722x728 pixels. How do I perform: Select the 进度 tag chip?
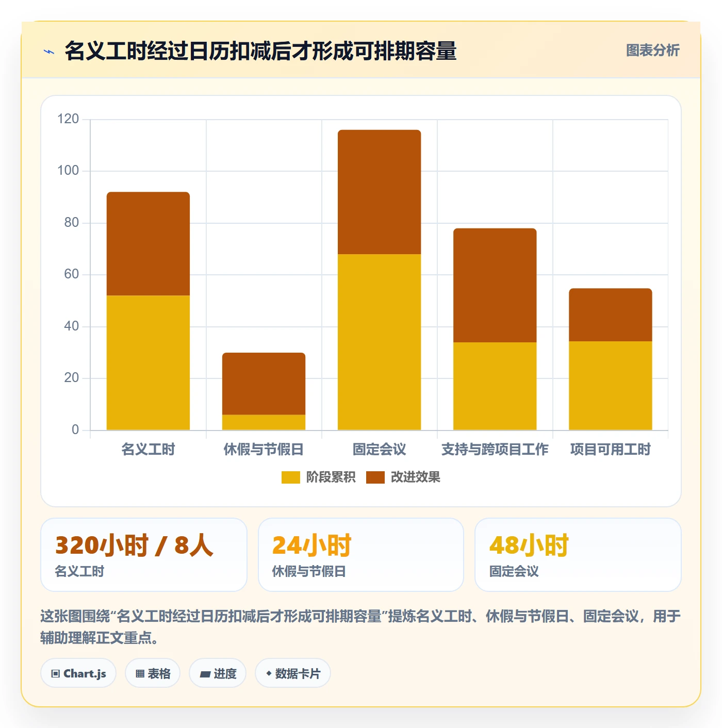coord(218,673)
